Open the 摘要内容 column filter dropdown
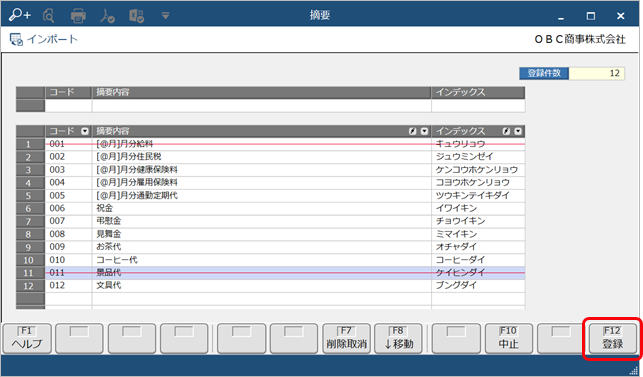The image size is (643, 377). pyautogui.click(x=424, y=131)
